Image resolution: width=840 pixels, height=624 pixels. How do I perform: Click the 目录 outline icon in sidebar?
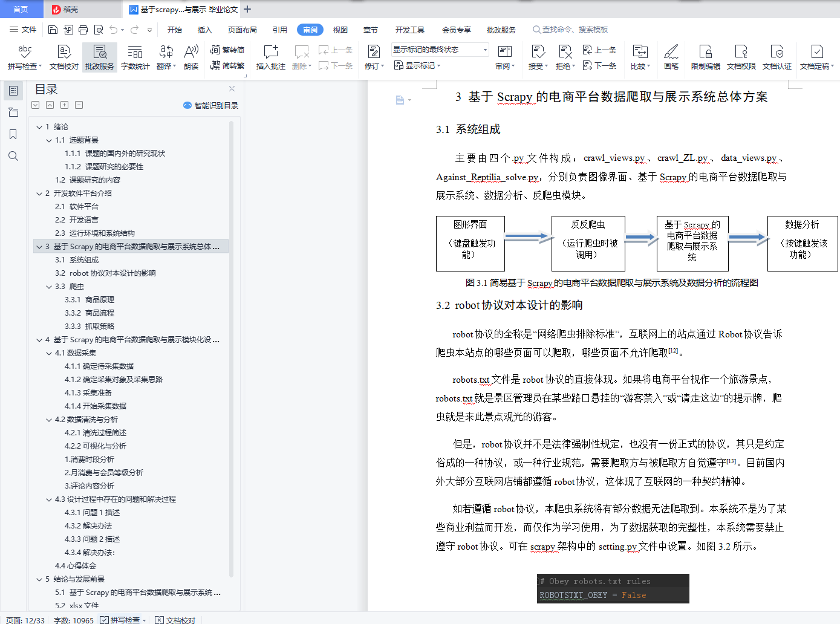click(x=13, y=91)
